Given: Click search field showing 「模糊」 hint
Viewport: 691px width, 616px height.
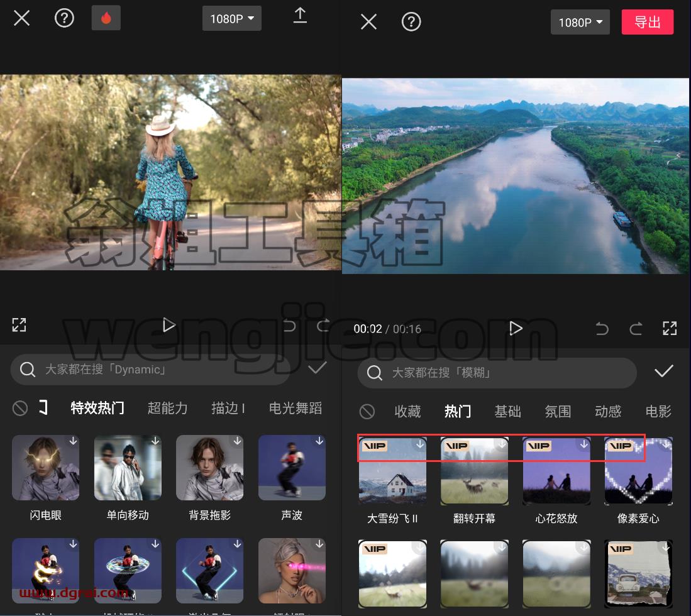Looking at the screenshot, I should pos(497,373).
